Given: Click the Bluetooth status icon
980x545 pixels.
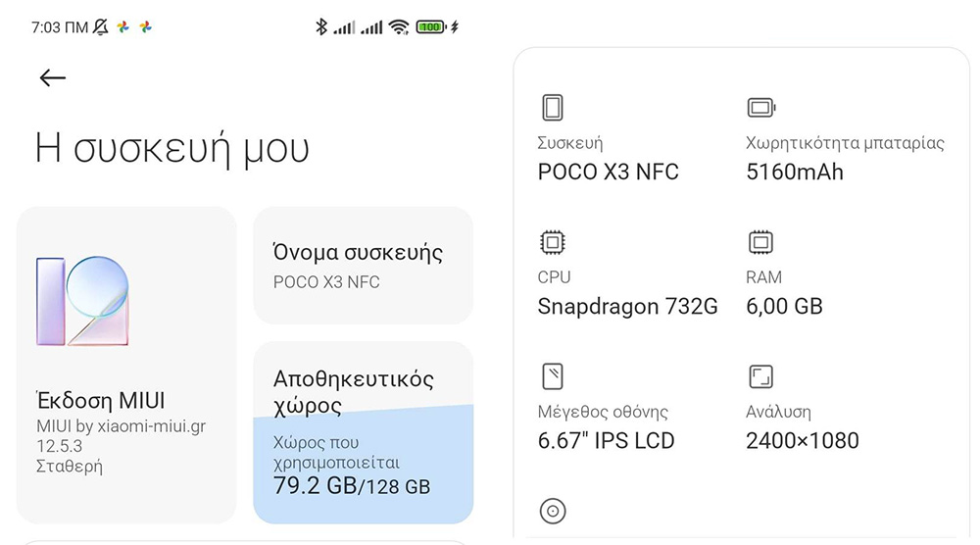Looking at the screenshot, I should (x=320, y=27).
